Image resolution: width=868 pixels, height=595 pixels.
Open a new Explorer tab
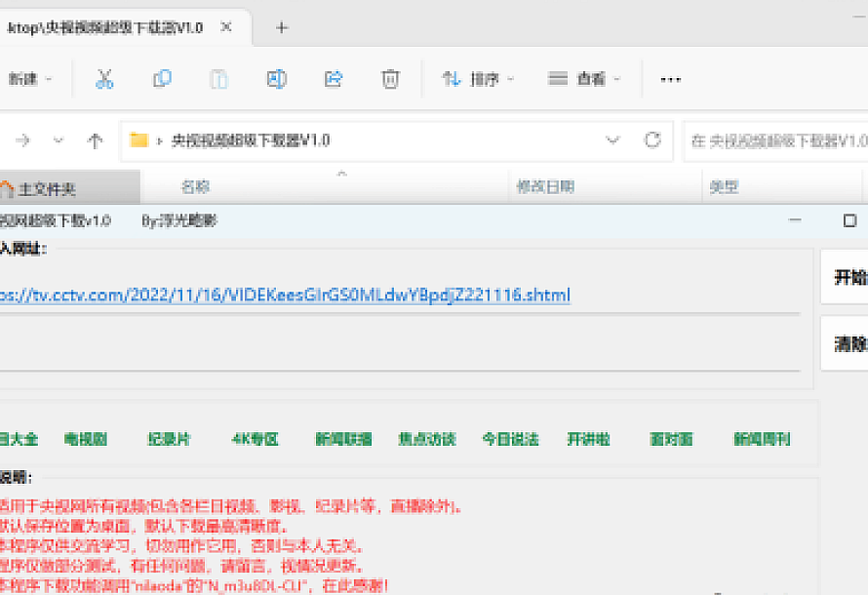(282, 27)
